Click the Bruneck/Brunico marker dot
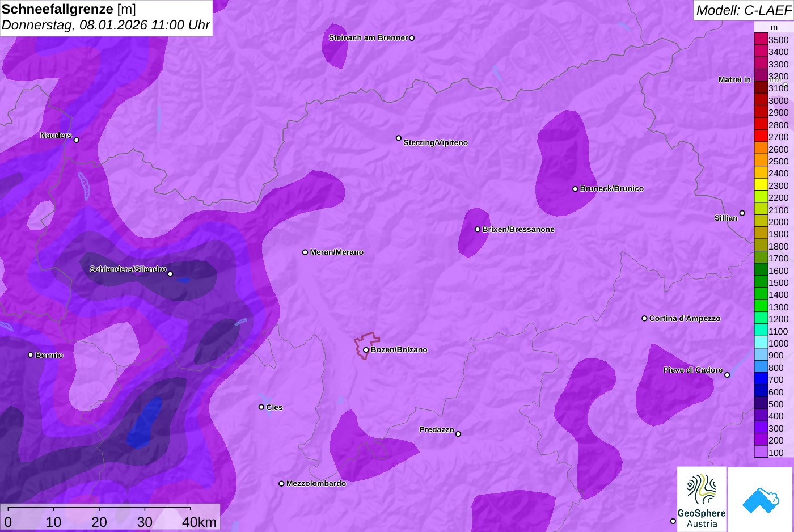Viewport: 794px width, 532px height. click(575, 189)
